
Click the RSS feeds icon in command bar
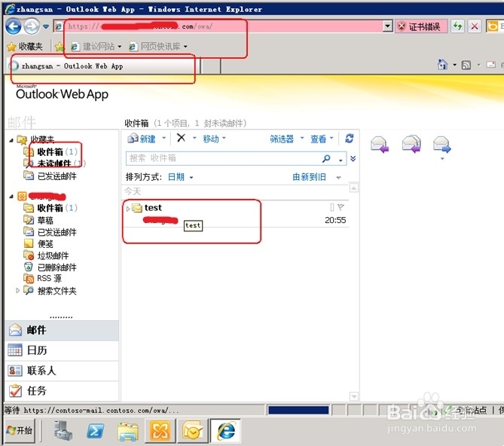pyautogui.click(x=466, y=66)
